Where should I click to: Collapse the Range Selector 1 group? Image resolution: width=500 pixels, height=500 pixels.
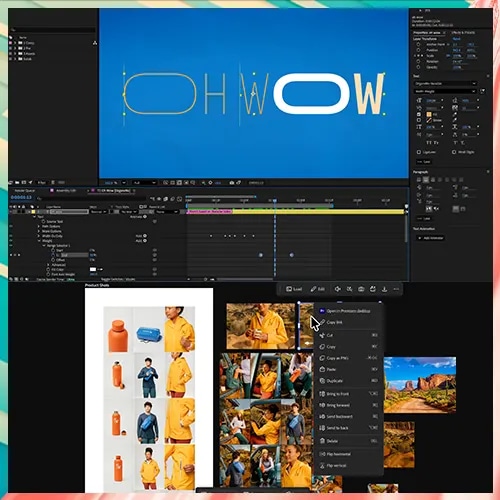(x=44, y=246)
